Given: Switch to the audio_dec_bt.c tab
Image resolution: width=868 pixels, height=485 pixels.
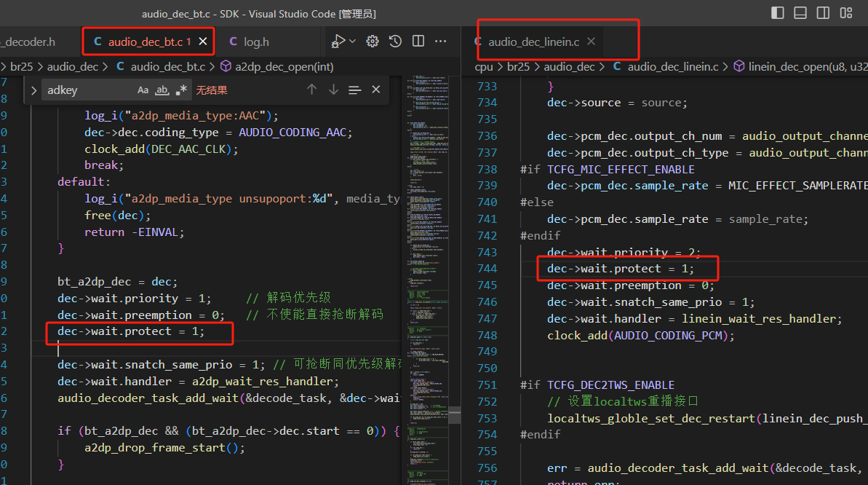Looking at the screenshot, I should (x=148, y=42).
